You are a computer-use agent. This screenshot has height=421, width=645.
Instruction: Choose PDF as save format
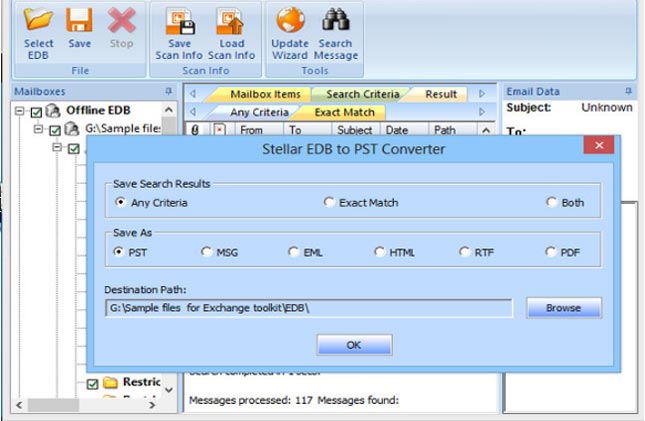click(550, 251)
